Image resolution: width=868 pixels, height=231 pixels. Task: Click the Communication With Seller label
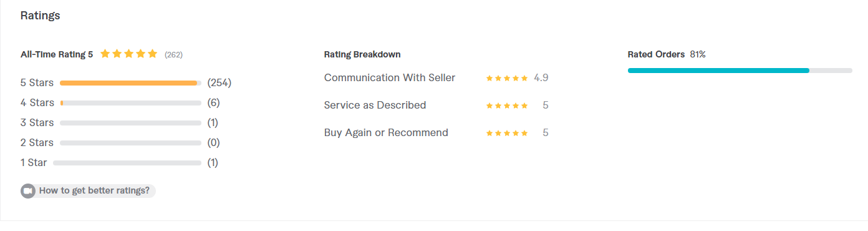tap(390, 78)
